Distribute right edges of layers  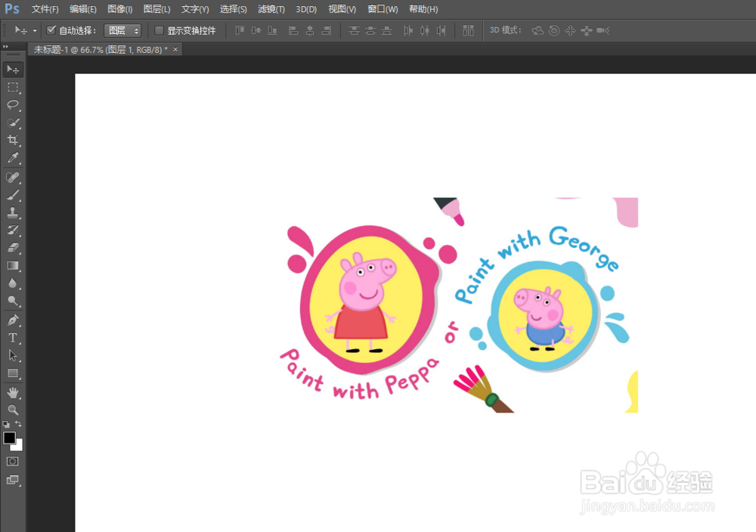click(441, 31)
